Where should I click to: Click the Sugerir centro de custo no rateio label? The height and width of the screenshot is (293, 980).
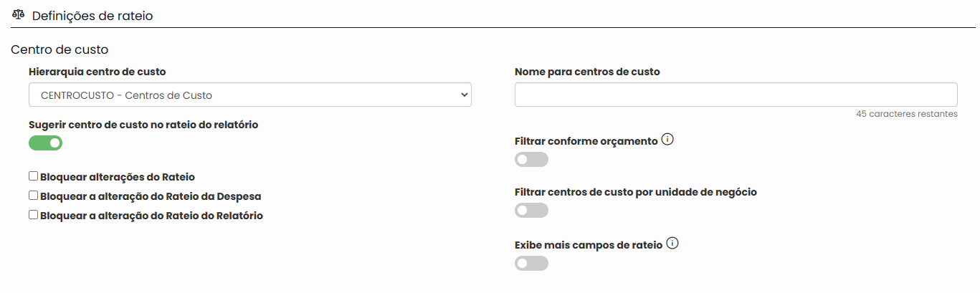click(143, 125)
